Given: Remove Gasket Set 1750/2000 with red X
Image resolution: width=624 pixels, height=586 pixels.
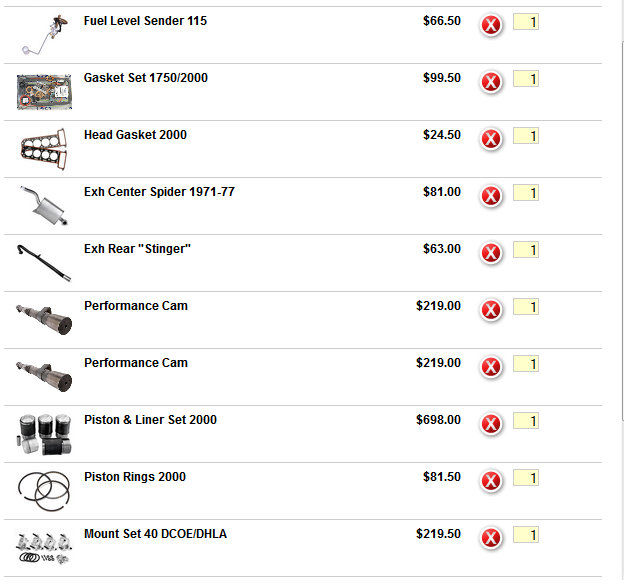Looking at the screenshot, I should click(491, 82).
